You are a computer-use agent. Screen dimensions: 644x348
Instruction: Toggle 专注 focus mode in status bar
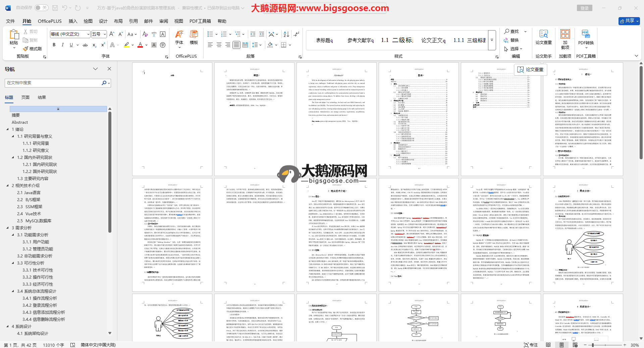click(531, 345)
